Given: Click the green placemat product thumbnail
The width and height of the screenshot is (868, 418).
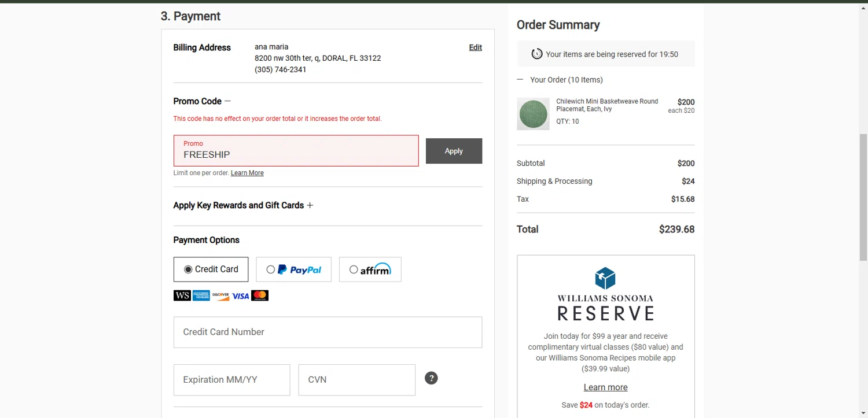Looking at the screenshot, I should click(x=533, y=114).
